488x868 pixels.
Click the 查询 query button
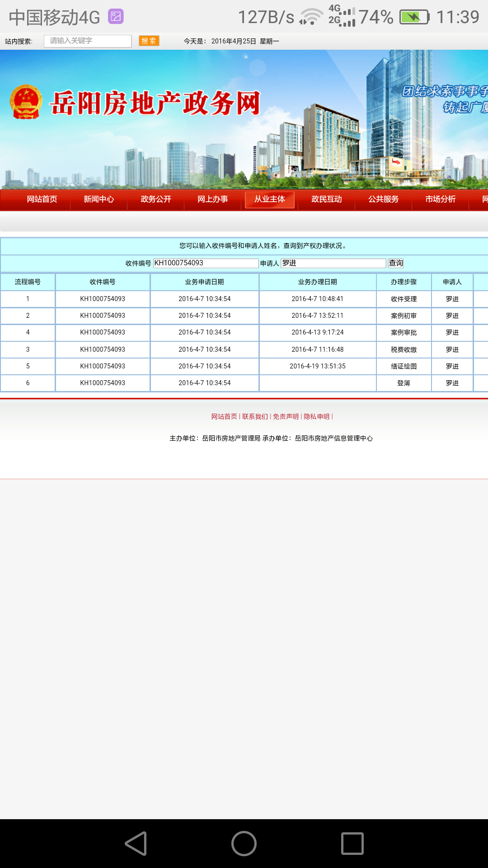coord(396,263)
